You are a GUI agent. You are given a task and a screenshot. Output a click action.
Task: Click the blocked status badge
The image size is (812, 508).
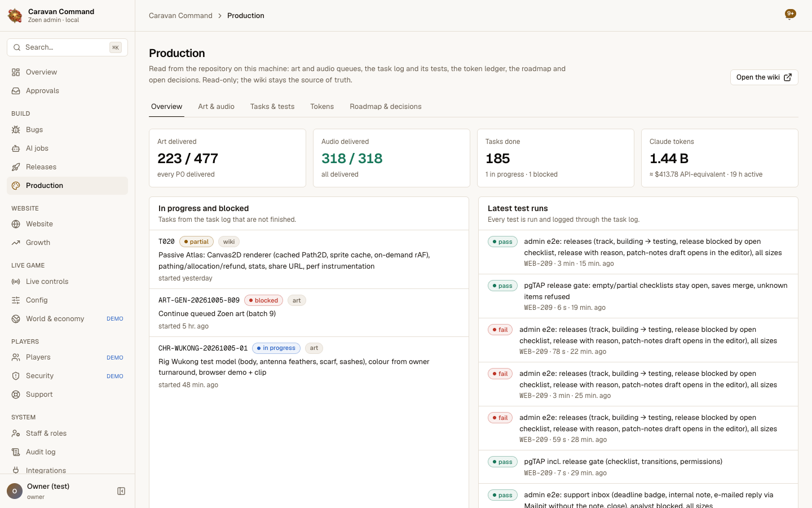[x=263, y=300]
